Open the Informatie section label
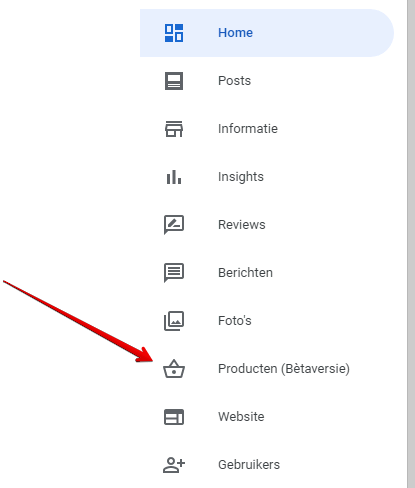 [x=248, y=129]
